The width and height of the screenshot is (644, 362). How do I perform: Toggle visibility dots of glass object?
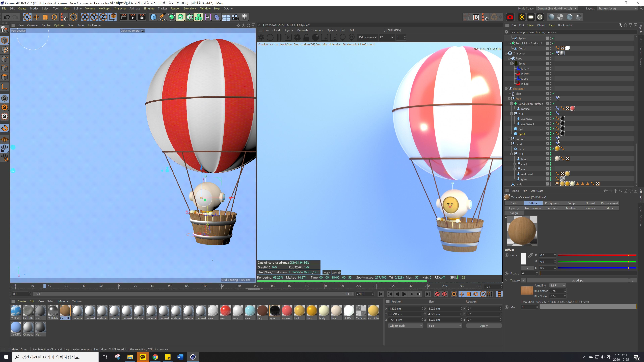tap(551, 179)
